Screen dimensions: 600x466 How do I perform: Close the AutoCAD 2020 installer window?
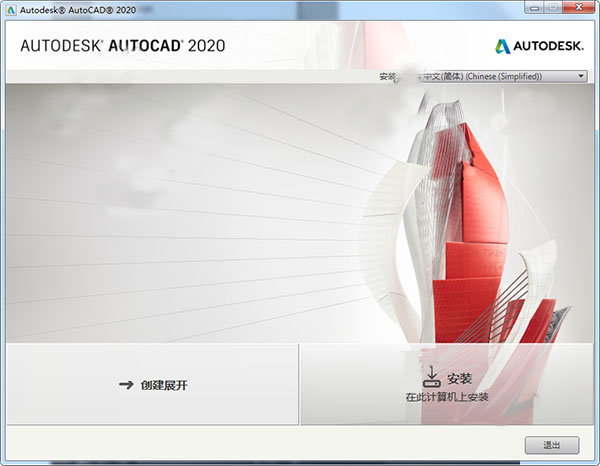click(579, 8)
